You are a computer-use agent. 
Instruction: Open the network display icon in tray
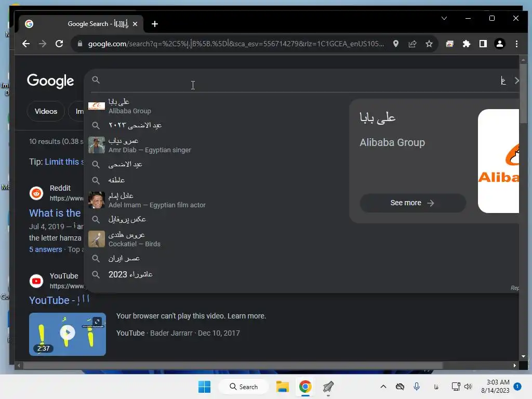[456, 387]
